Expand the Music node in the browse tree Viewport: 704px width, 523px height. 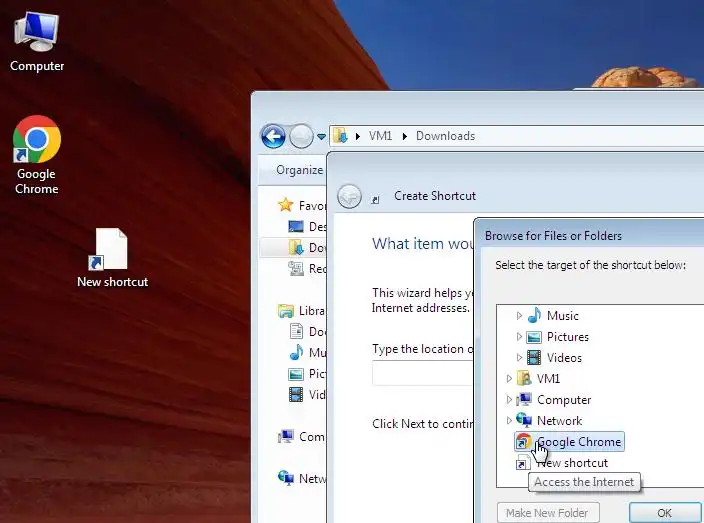[x=519, y=316]
